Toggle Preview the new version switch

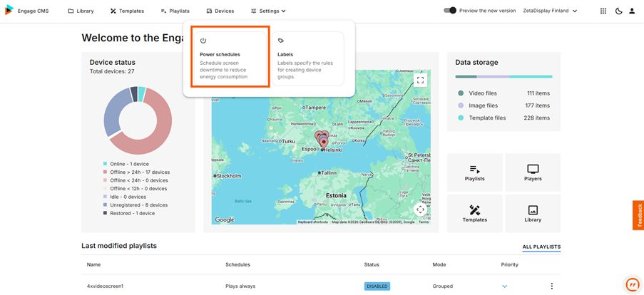tap(450, 11)
